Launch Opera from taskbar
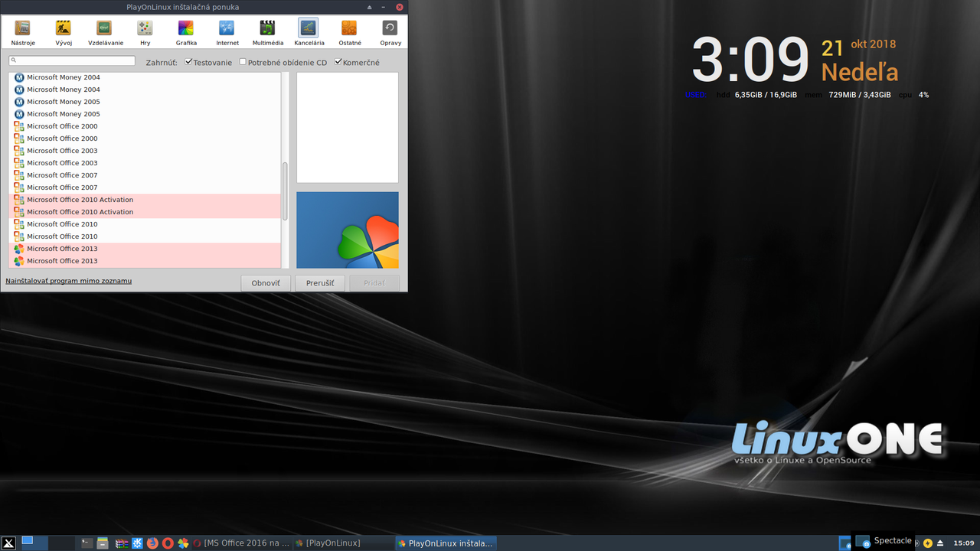This screenshot has height=551, width=980. tap(168, 543)
